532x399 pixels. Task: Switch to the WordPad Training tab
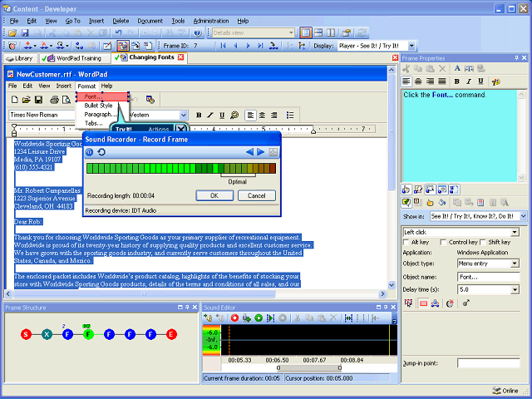75,58
